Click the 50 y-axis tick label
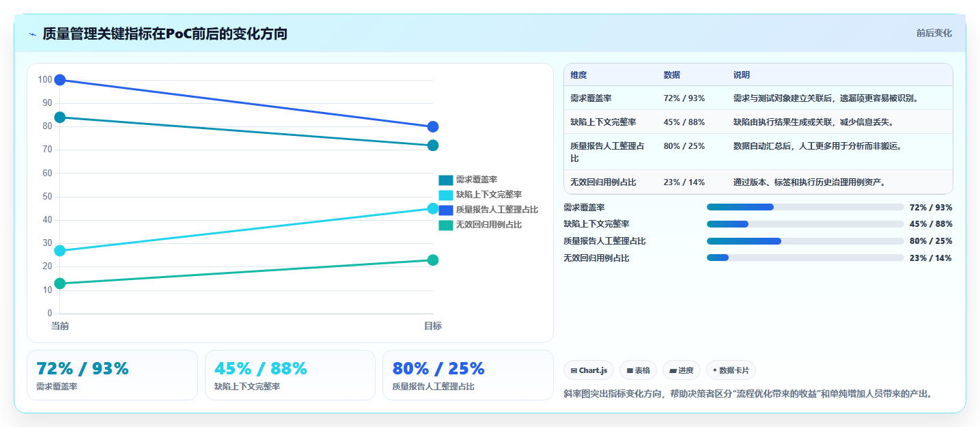 [47, 197]
